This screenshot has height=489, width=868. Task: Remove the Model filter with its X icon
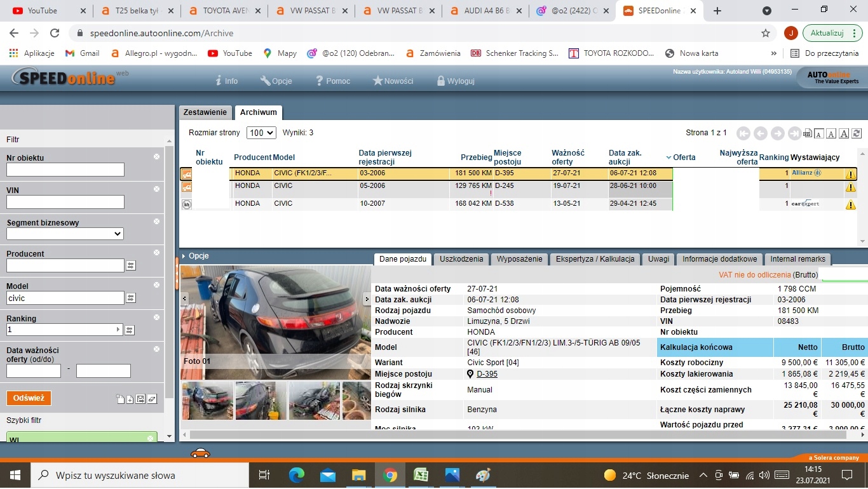coord(156,285)
